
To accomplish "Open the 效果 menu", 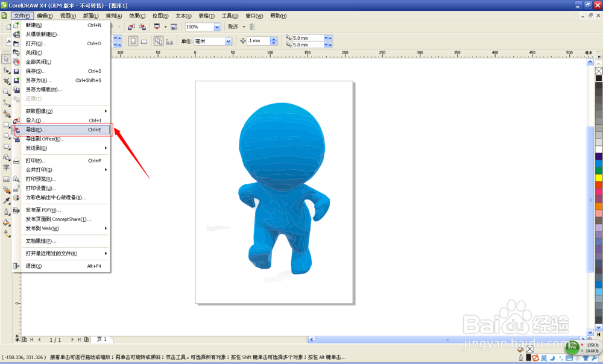I will tap(137, 16).
